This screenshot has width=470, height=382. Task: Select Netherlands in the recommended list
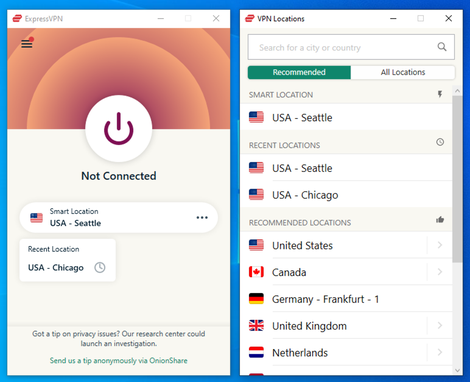(x=333, y=353)
